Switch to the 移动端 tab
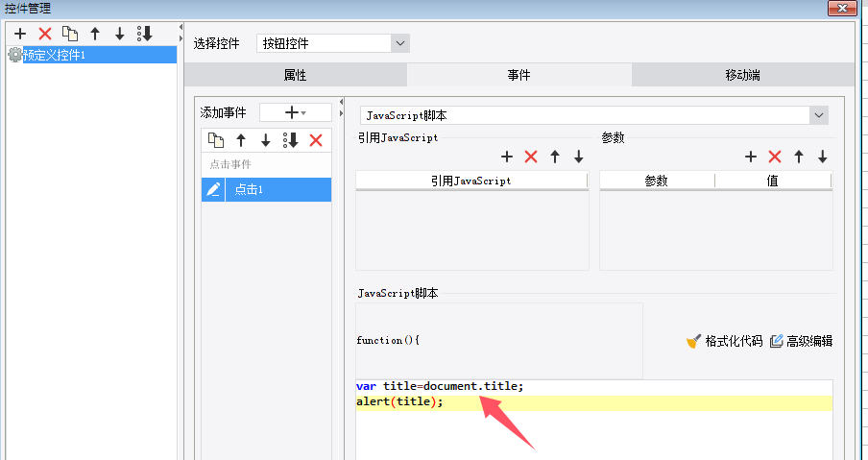 tap(742, 75)
